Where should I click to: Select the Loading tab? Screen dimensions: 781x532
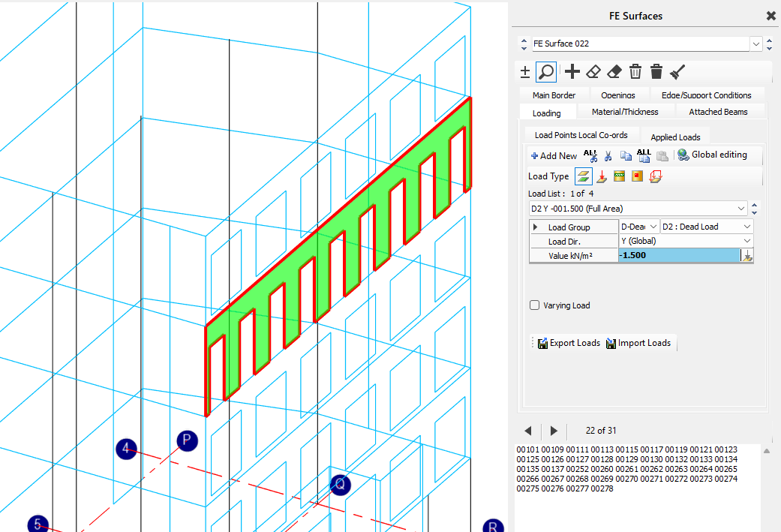547,113
